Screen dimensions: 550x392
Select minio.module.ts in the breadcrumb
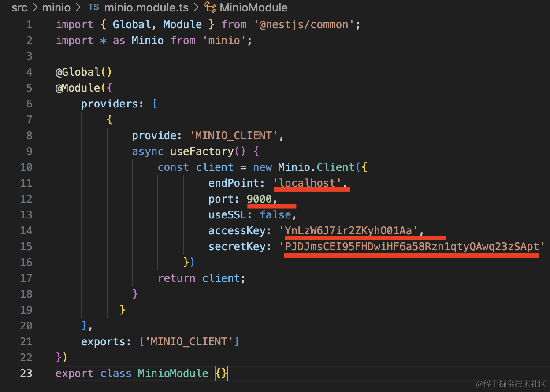146,8
